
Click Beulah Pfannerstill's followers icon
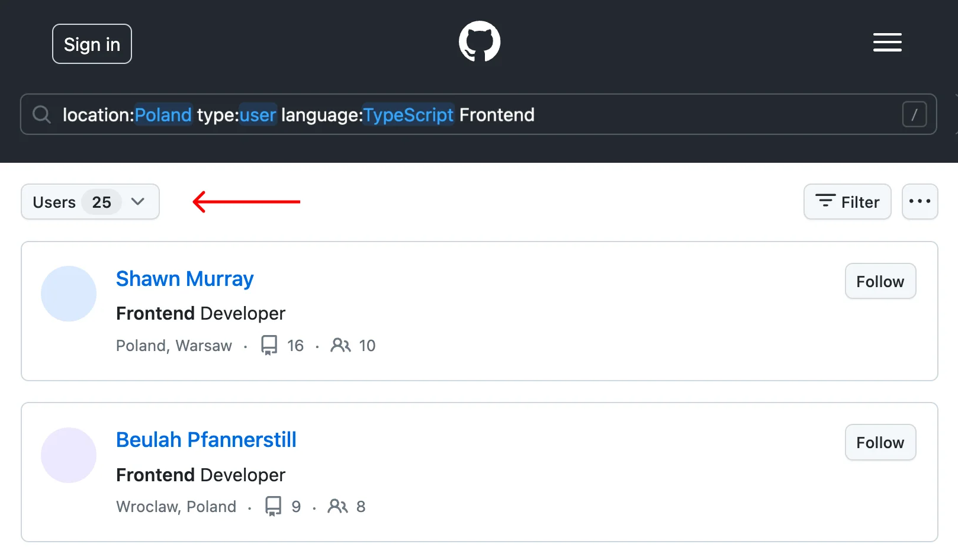point(338,506)
